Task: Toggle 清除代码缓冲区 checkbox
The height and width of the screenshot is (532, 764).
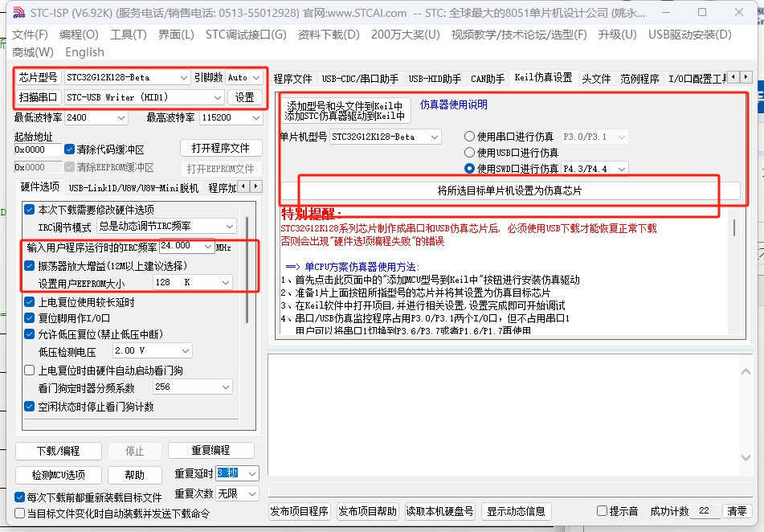Action: [69, 149]
